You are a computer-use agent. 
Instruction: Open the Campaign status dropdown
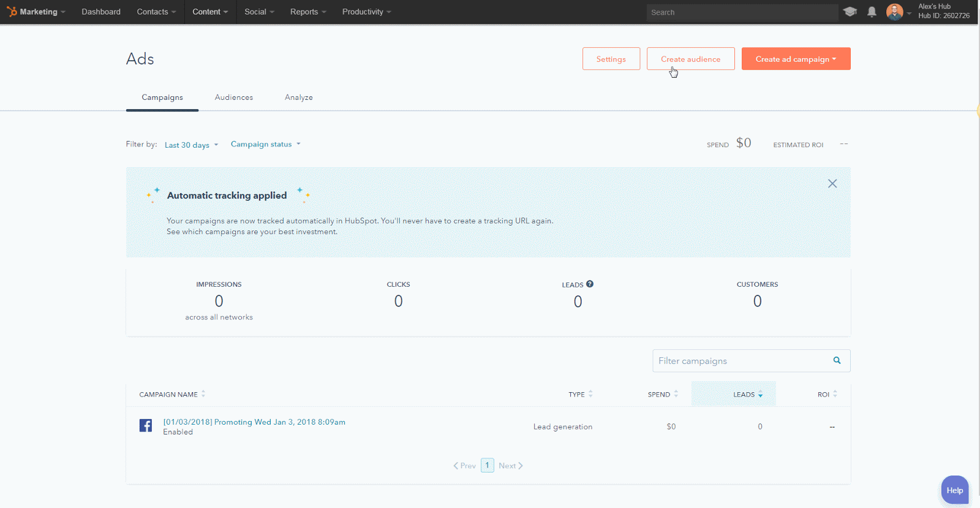click(x=265, y=145)
